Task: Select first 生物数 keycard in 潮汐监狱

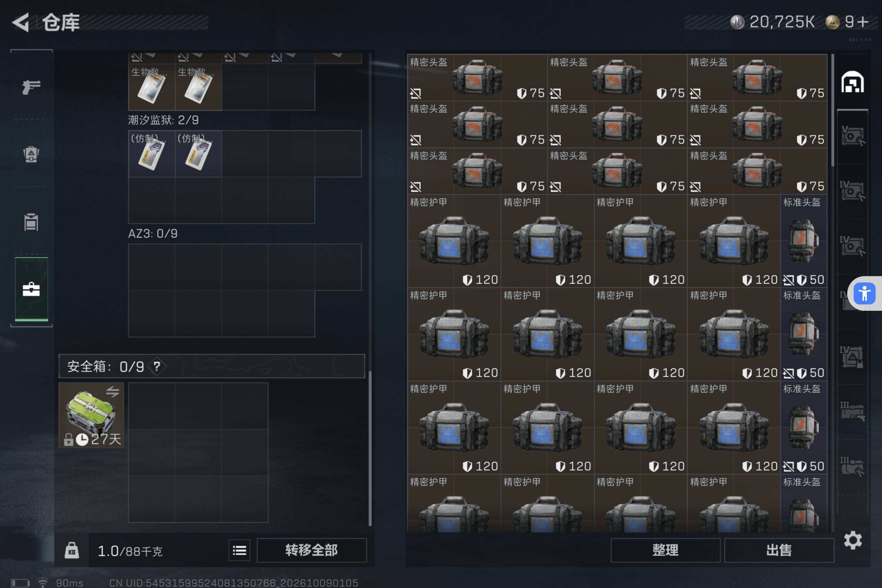Action: 152,87
